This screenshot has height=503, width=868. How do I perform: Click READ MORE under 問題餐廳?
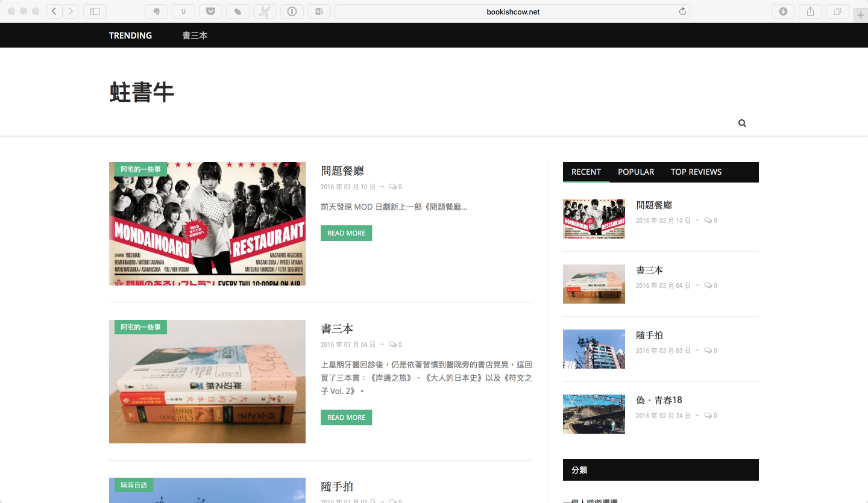click(346, 233)
